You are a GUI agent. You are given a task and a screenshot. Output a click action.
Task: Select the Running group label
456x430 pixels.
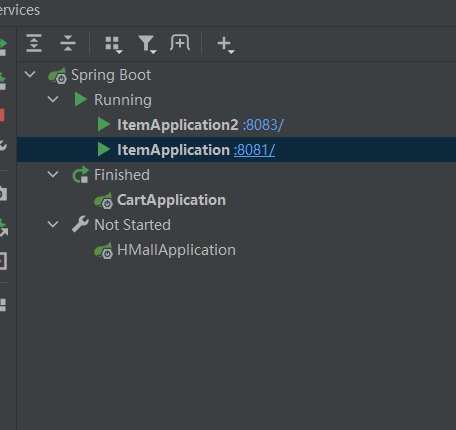pos(123,100)
